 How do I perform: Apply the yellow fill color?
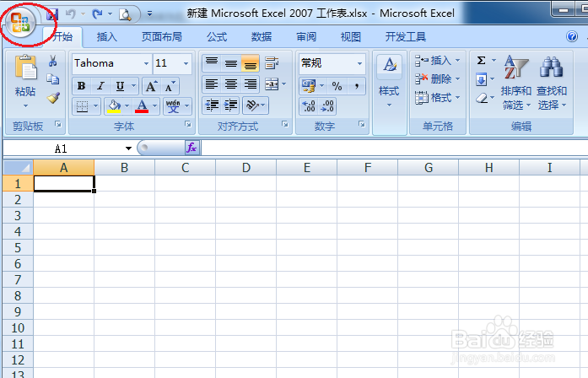[114, 106]
